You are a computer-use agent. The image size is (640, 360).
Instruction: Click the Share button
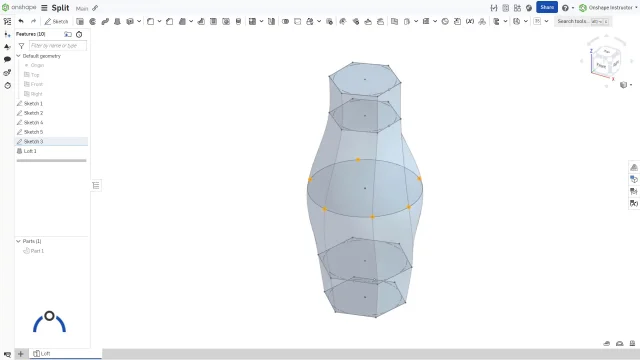[x=547, y=7]
